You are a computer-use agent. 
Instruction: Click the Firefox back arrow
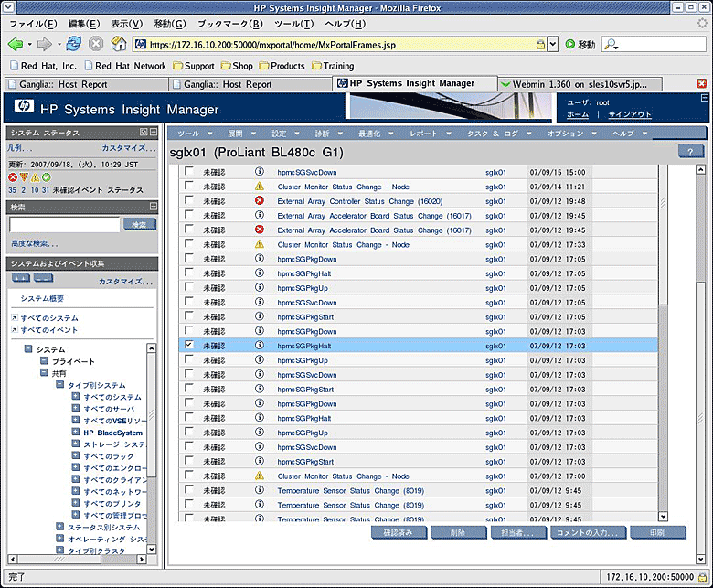tap(16, 44)
